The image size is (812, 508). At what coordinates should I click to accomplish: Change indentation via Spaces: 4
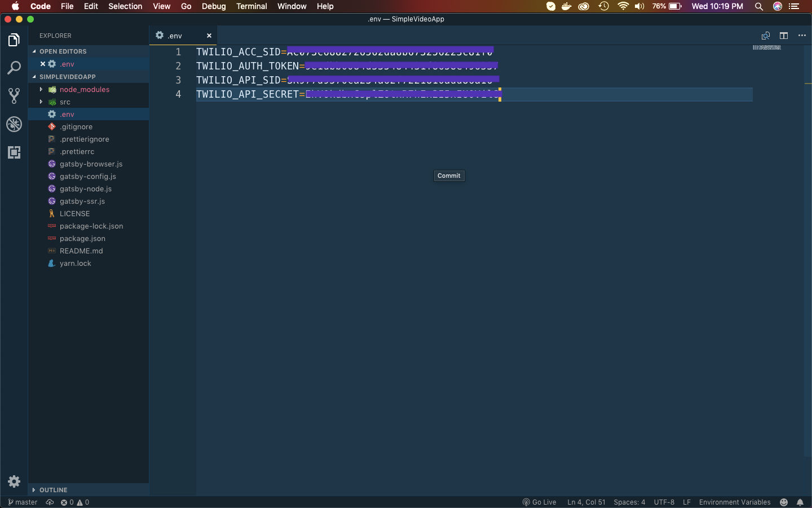point(629,502)
